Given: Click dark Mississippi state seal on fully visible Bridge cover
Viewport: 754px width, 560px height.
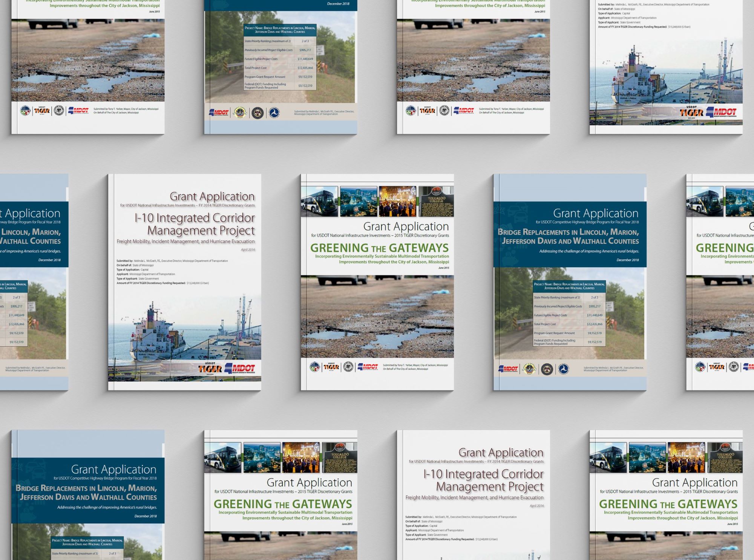Looking at the screenshot, I should [547, 369].
